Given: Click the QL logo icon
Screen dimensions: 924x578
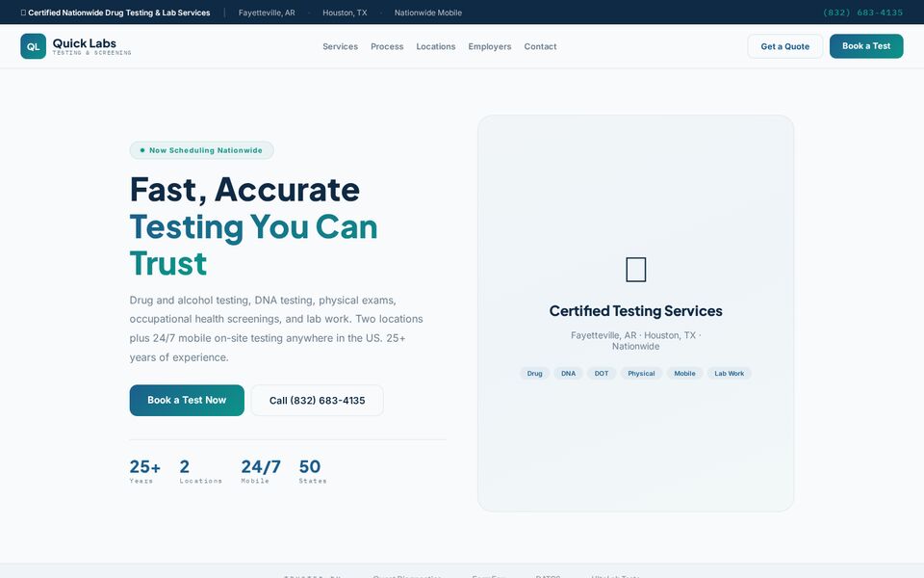Looking at the screenshot, I should click(33, 46).
